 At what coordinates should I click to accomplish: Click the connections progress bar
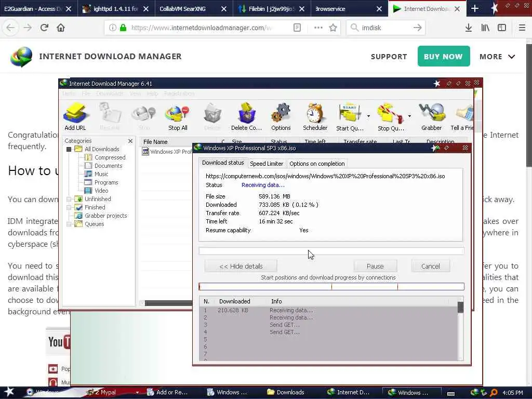pyautogui.click(x=331, y=287)
